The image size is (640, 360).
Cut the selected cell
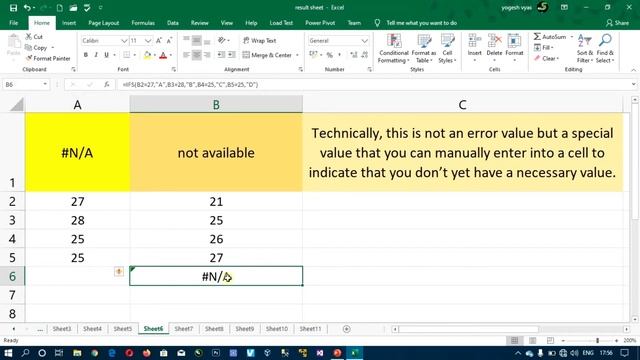click(34, 37)
